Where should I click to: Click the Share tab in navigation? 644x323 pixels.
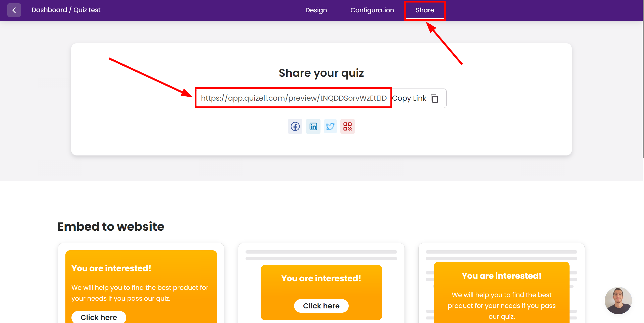tap(425, 10)
